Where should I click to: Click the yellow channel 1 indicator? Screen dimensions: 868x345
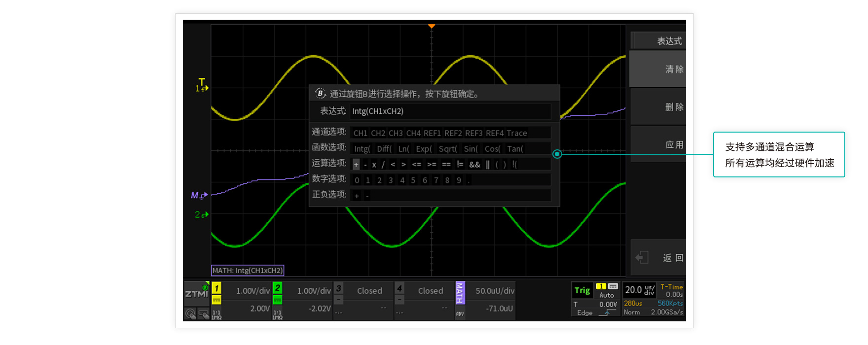point(217,288)
